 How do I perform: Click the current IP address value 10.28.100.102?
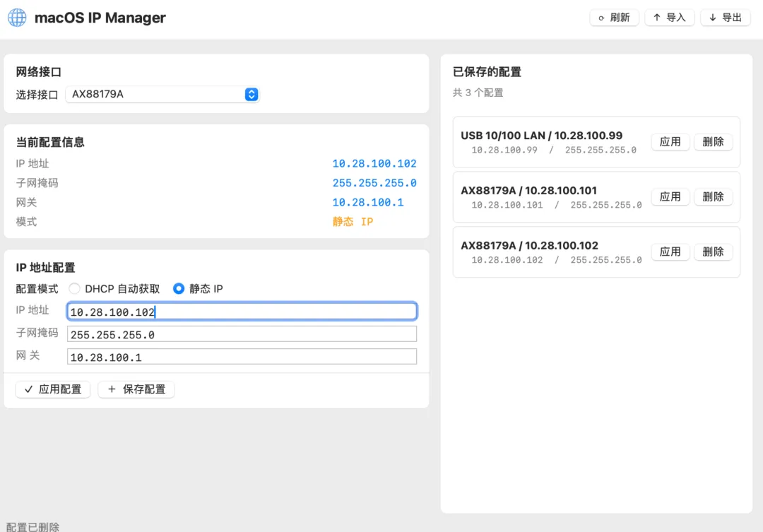(x=374, y=164)
